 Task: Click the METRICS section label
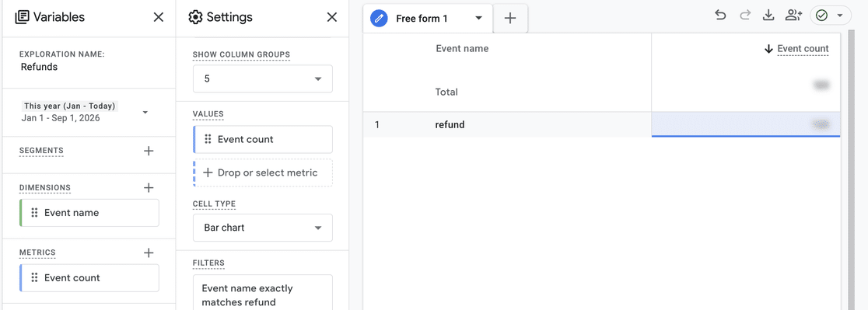point(37,253)
